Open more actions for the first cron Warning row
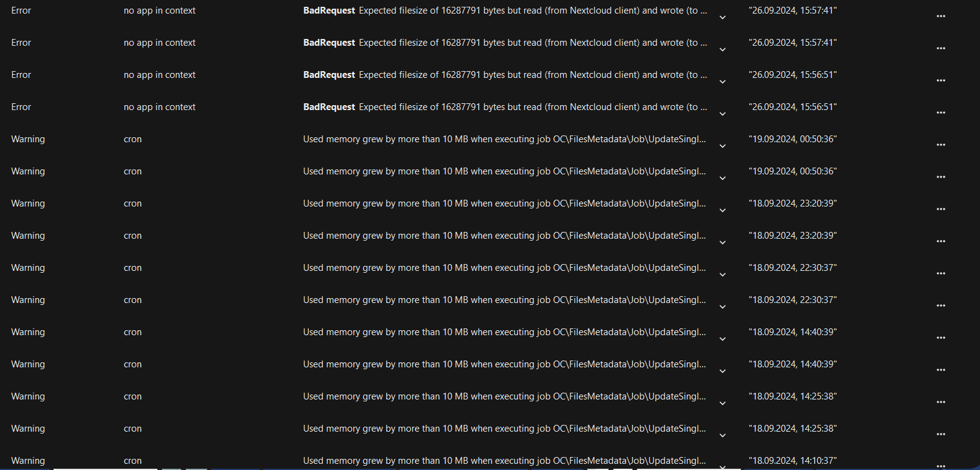The width and height of the screenshot is (980, 470). click(x=940, y=145)
